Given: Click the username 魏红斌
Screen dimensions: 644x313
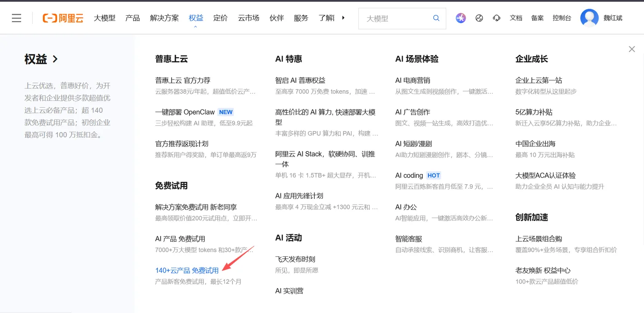Looking at the screenshot, I should [613, 18].
